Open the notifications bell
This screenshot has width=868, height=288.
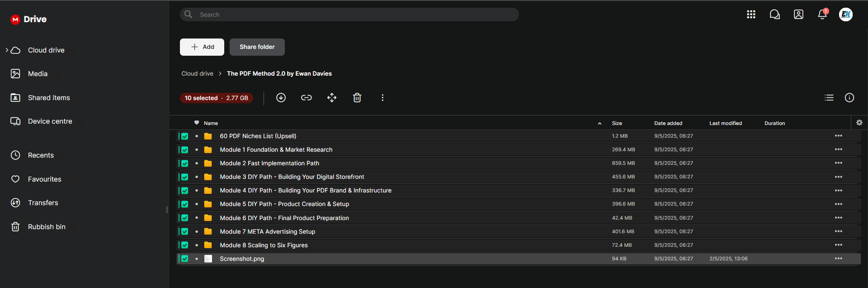(822, 14)
